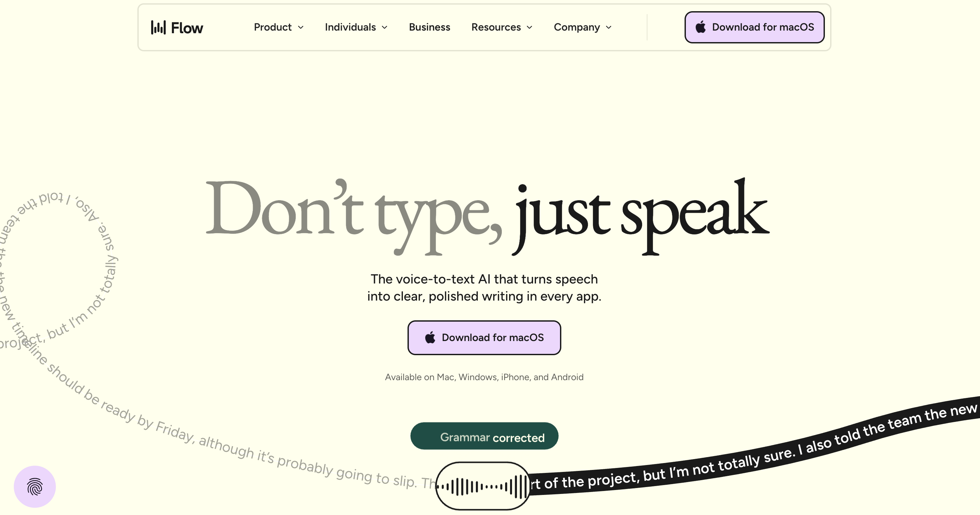Expand the Product dropdown chevron
Image resolution: width=980 pixels, height=515 pixels.
pyautogui.click(x=301, y=27)
